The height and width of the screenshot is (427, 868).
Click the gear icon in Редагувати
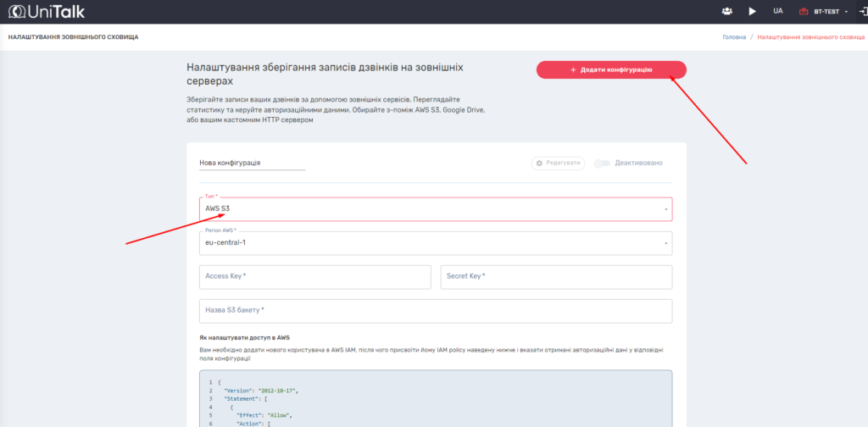click(x=539, y=163)
